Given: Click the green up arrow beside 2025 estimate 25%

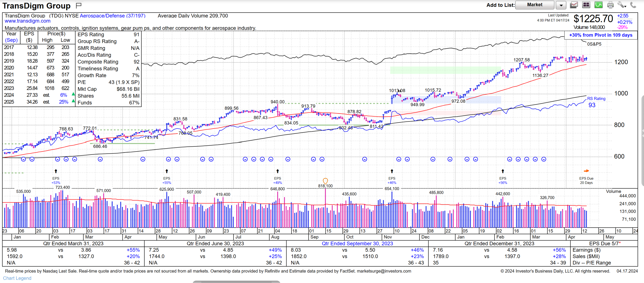Looking at the screenshot, I should click(73, 101).
